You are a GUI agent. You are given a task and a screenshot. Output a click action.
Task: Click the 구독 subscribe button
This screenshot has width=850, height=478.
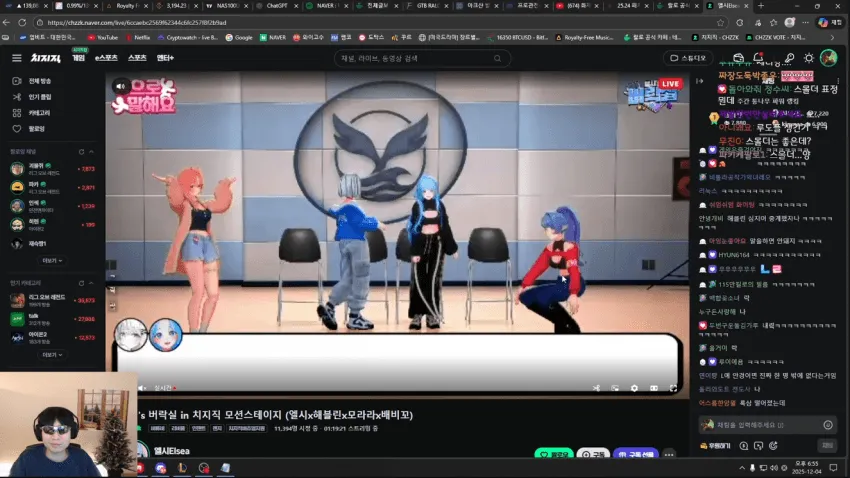coord(593,454)
